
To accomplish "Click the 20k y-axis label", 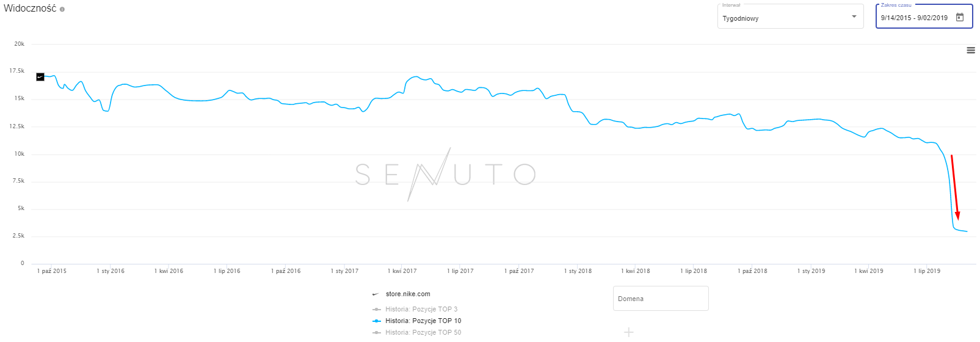I will coord(20,44).
